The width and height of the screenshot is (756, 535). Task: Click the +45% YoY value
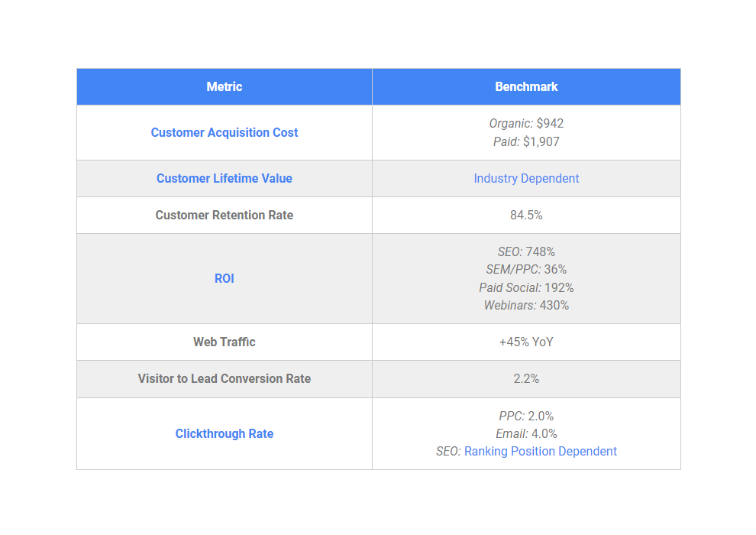[526, 342]
